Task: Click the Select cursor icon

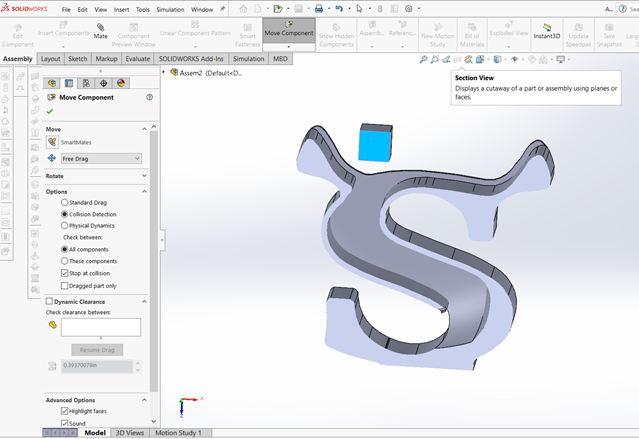Action: pos(359,9)
